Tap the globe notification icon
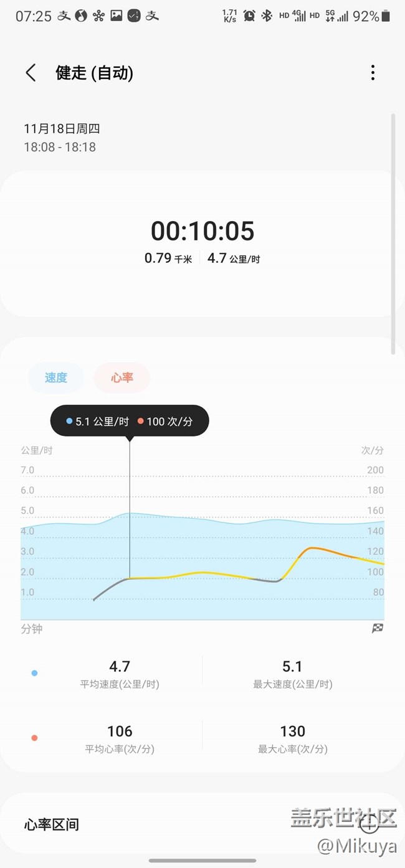The height and width of the screenshot is (868, 405). 81,16
